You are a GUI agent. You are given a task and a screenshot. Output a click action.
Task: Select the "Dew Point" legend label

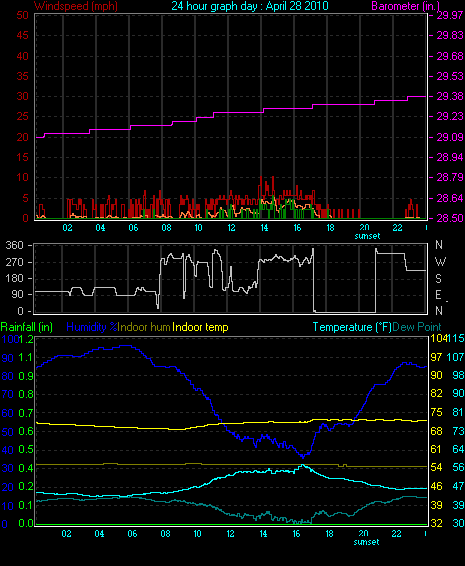tap(417, 327)
